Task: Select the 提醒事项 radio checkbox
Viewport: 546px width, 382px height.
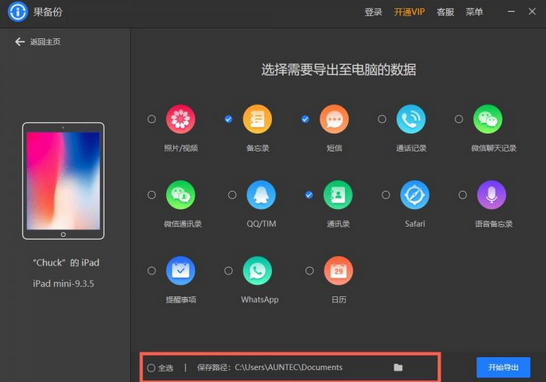Action: point(151,271)
